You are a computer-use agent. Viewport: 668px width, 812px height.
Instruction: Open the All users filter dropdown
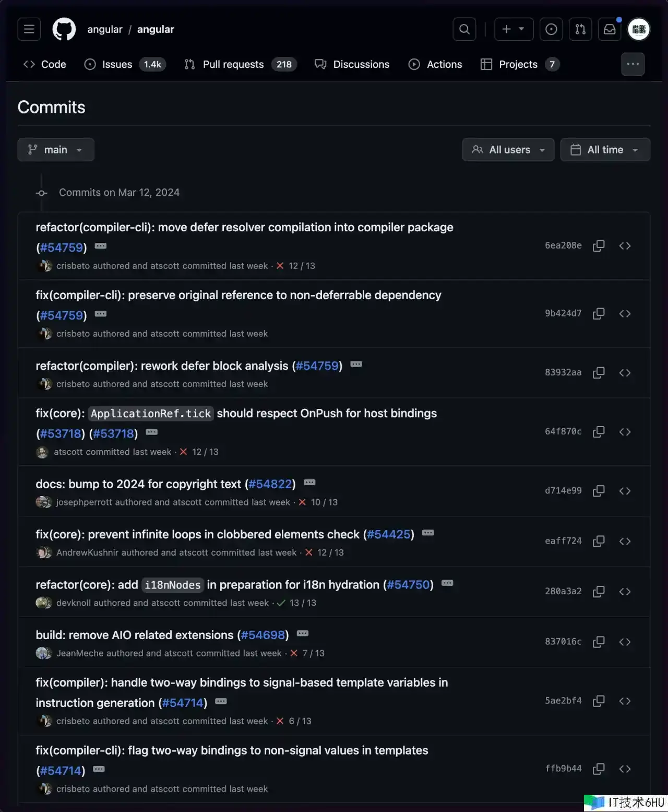click(508, 150)
